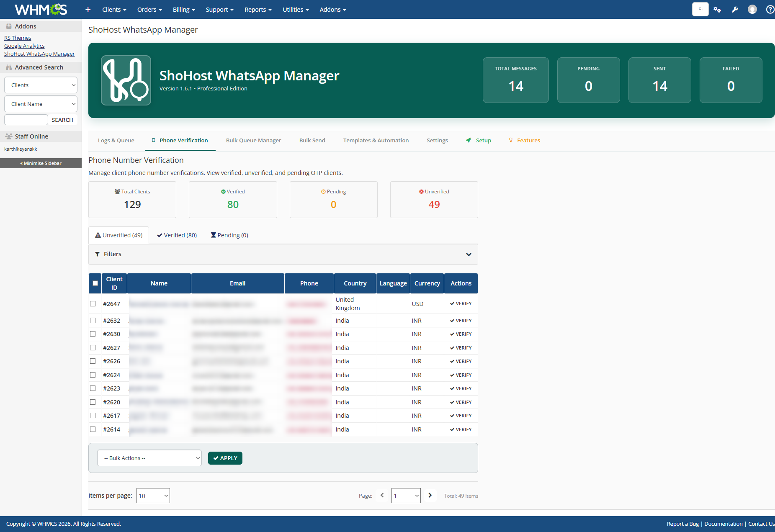Go to the previous page arrow

coord(382,495)
